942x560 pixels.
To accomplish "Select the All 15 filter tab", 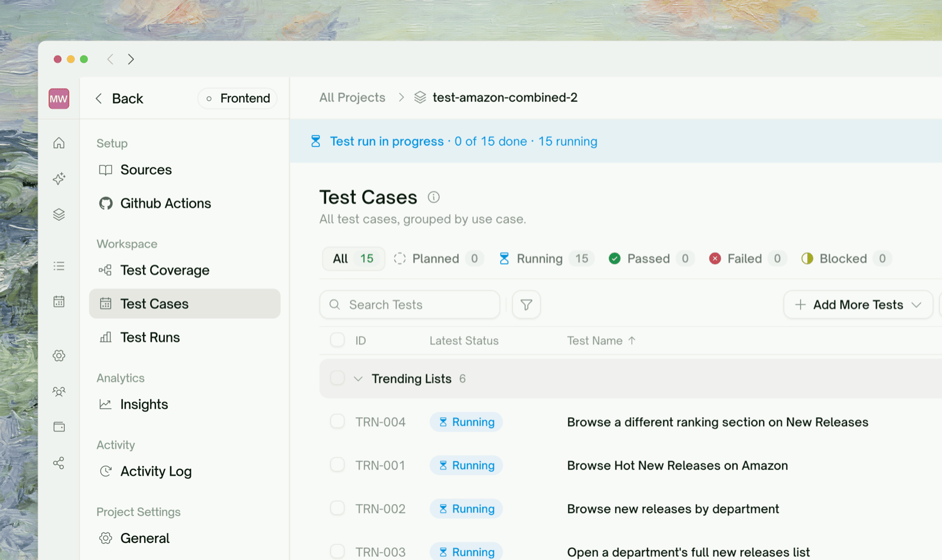I will click(x=353, y=259).
